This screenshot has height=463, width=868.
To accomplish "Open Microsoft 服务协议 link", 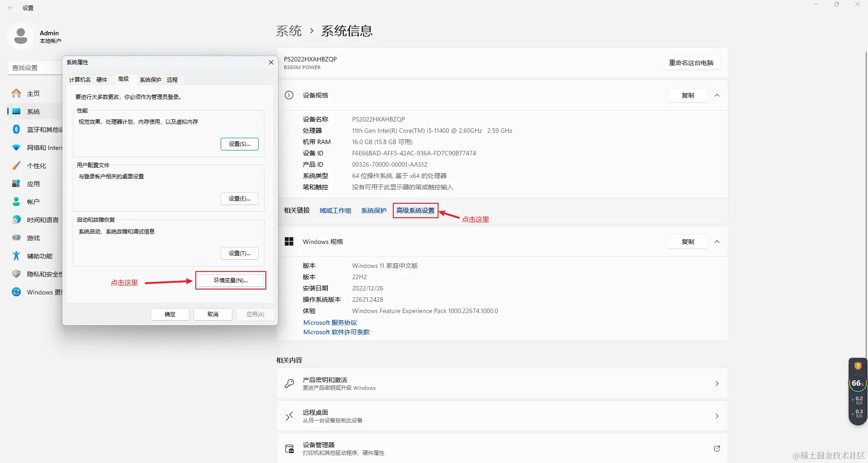I will (330, 323).
